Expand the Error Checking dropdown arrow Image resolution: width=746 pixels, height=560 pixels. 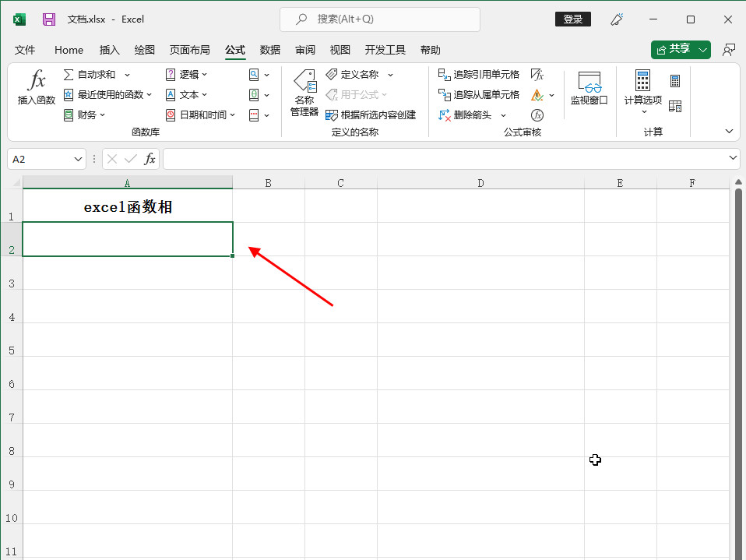551,95
